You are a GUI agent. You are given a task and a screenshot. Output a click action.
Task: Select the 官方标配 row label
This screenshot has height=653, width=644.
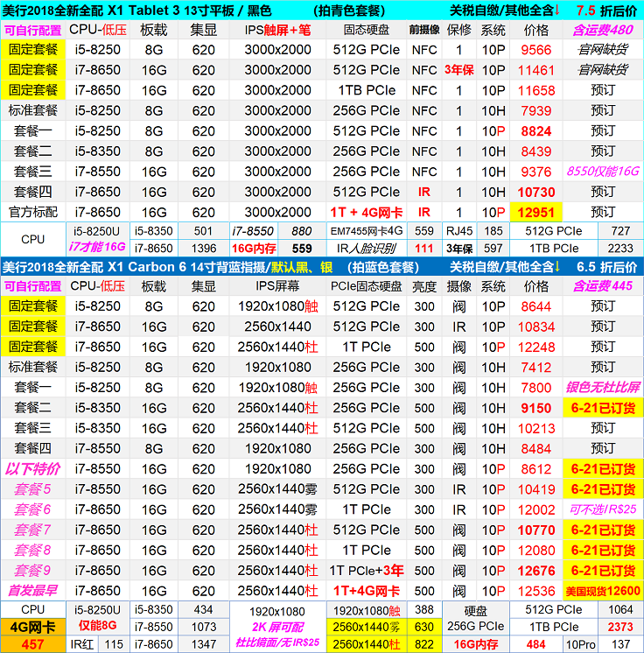pyautogui.click(x=33, y=213)
